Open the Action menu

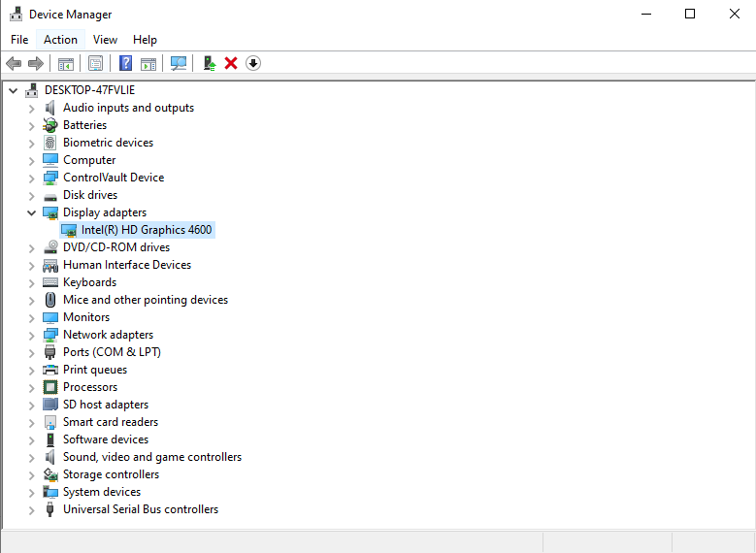pos(60,40)
